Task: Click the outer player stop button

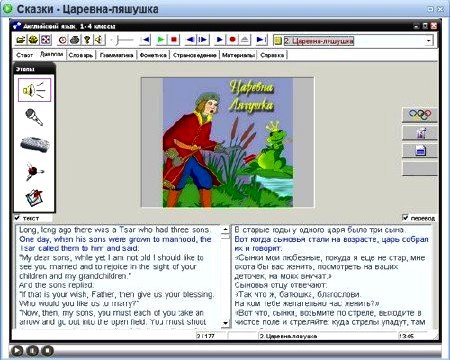Action: pyautogui.click(x=47, y=351)
